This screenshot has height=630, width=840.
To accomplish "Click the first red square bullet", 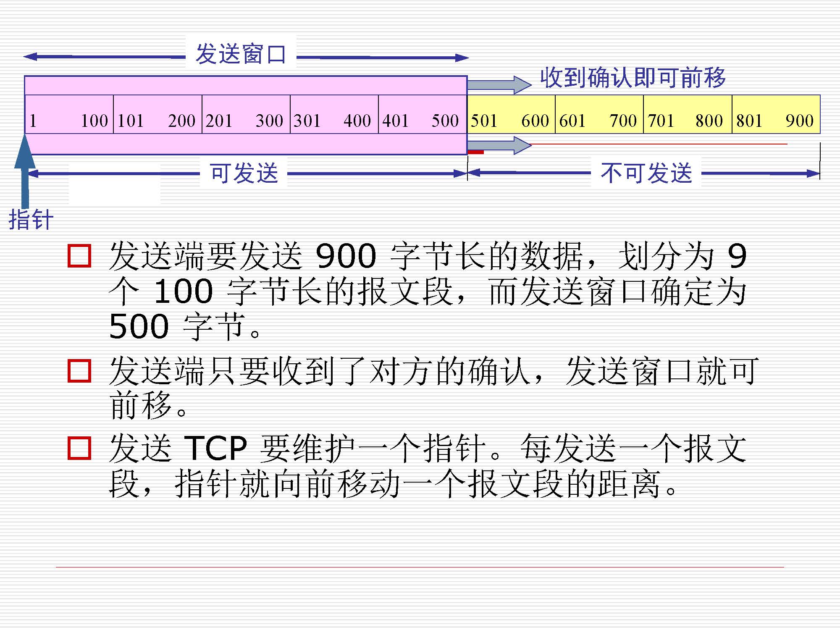I will point(79,256).
